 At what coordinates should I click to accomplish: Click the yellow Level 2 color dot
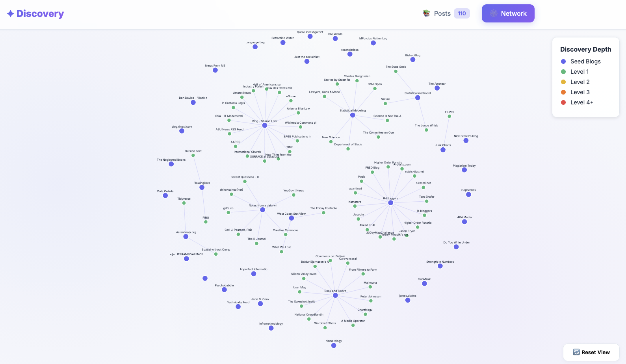(x=563, y=82)
